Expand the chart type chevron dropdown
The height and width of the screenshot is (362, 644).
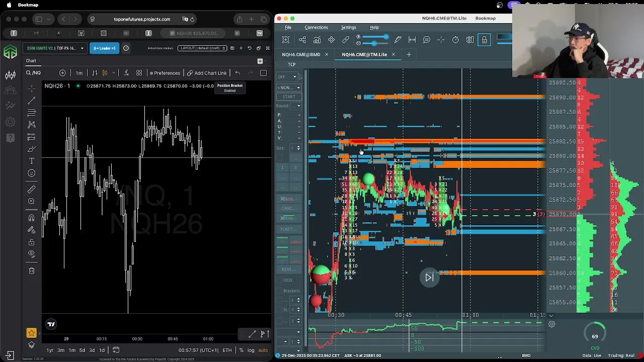click(114, 73)
